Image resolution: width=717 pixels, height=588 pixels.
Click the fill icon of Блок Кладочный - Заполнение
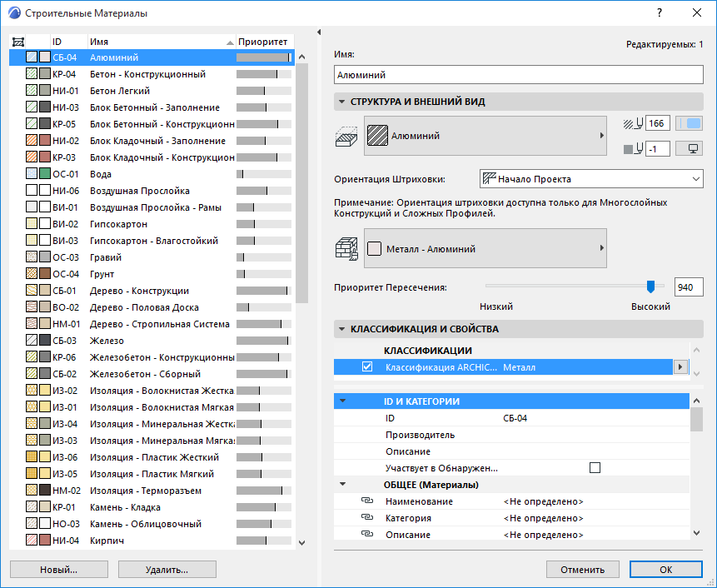[32, 141]
